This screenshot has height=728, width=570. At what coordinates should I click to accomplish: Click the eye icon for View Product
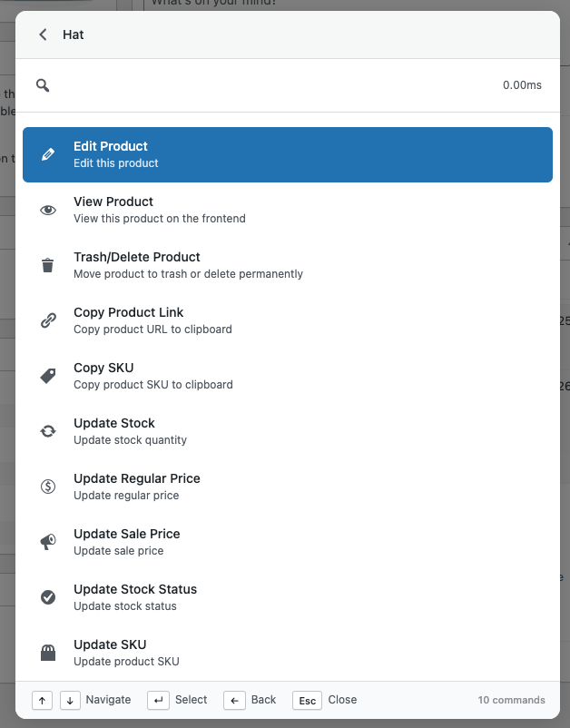coord(48,210)
